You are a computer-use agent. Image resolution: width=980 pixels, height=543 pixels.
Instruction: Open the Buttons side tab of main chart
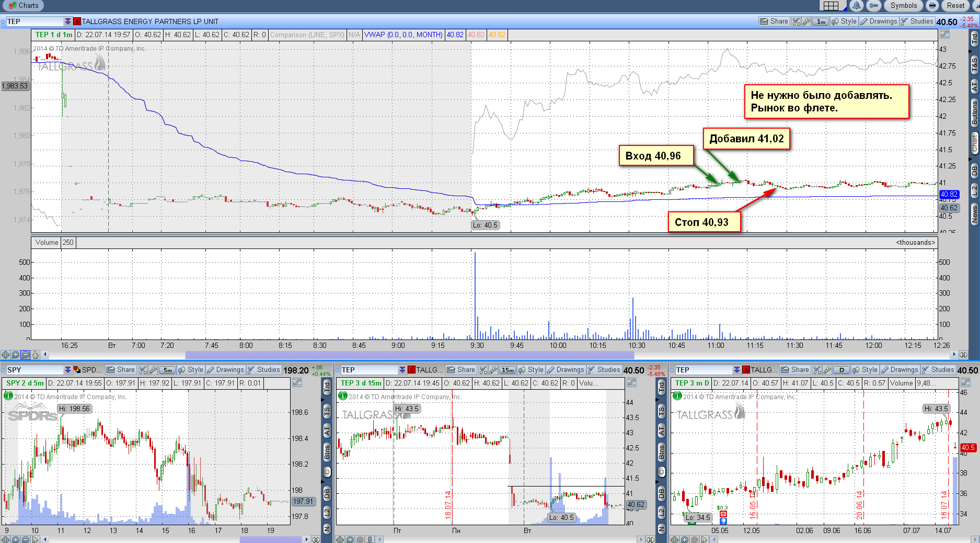[974, 112]
